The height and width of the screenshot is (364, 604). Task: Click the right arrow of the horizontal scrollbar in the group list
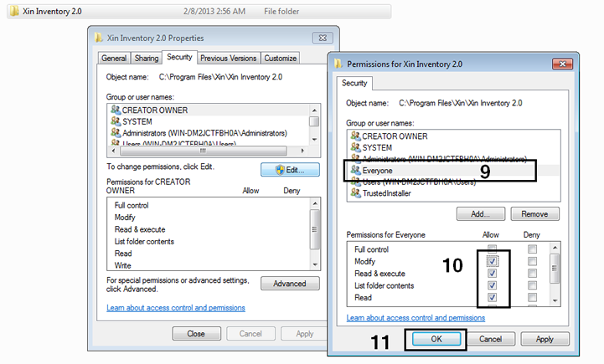click(302, 151)
